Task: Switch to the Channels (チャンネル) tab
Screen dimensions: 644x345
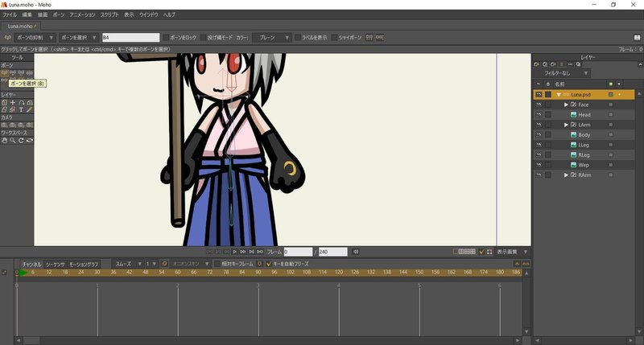Action: [x=31, y=265]
